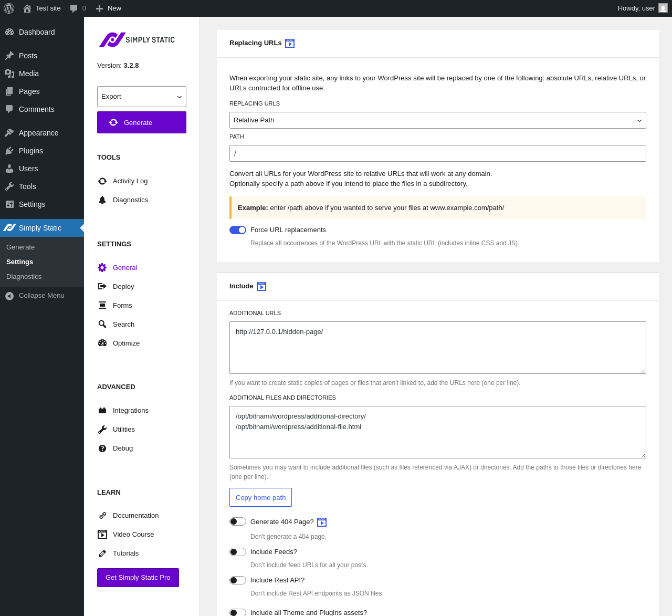Screen dimensions: 672x616
Task: Click the Posts pin icon
Action: coord(9,56)
